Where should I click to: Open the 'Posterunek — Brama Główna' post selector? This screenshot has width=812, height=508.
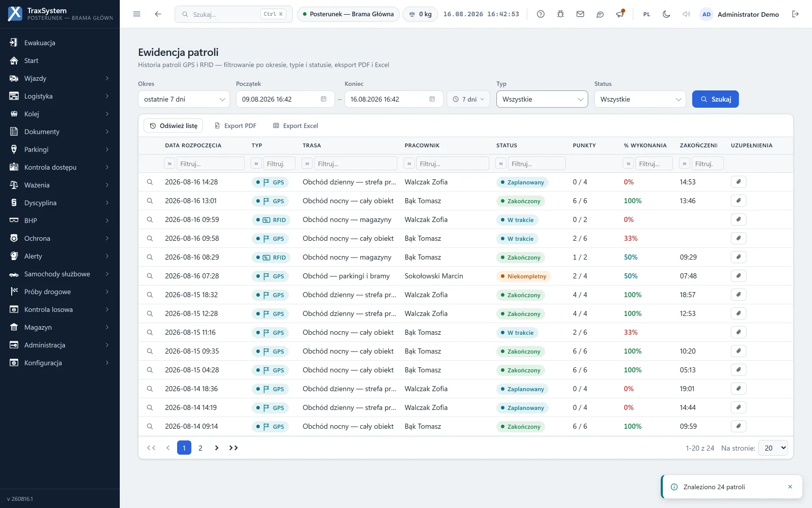click(x=348, y=14)
